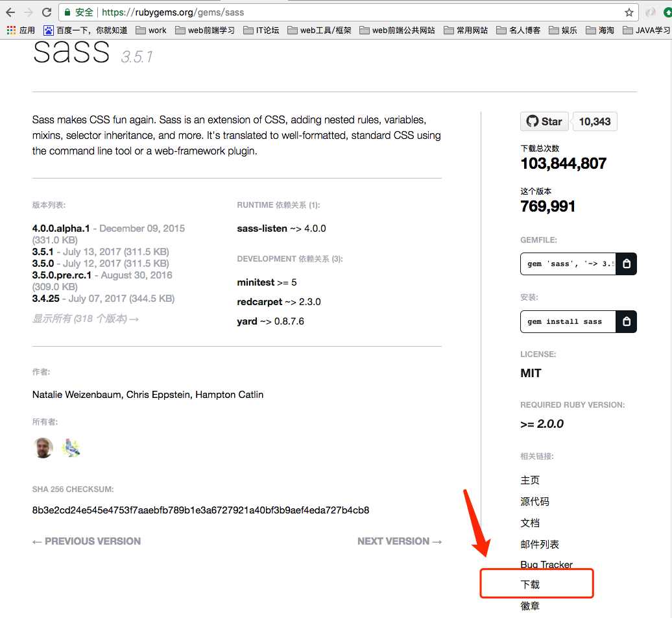Open the 常用网站 bookmark folder
The image size is (672, 618).
466,30
